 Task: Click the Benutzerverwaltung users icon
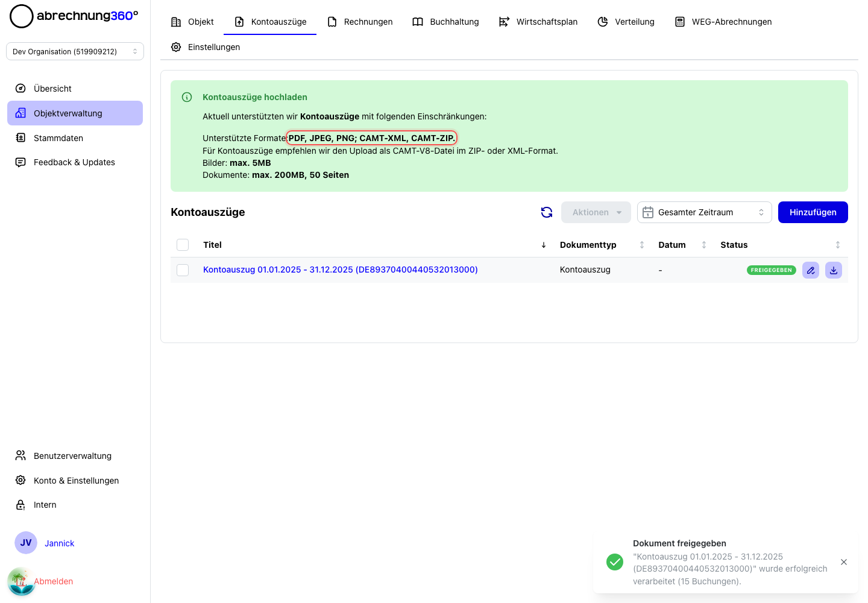pos(20,456)
